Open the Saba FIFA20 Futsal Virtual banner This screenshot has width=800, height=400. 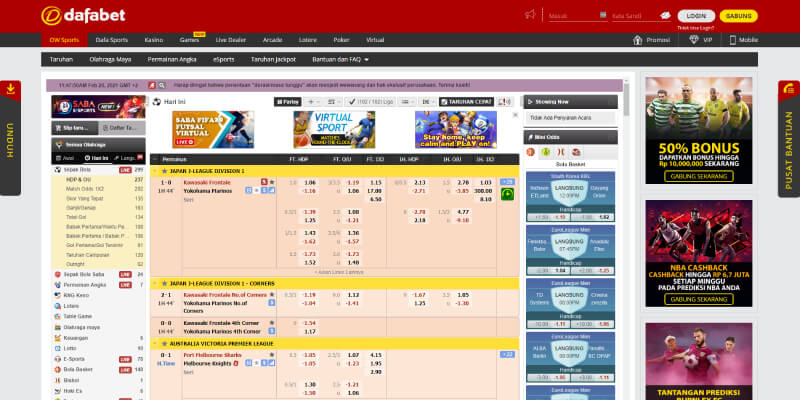pyautogui.click(x=213, y=130)
